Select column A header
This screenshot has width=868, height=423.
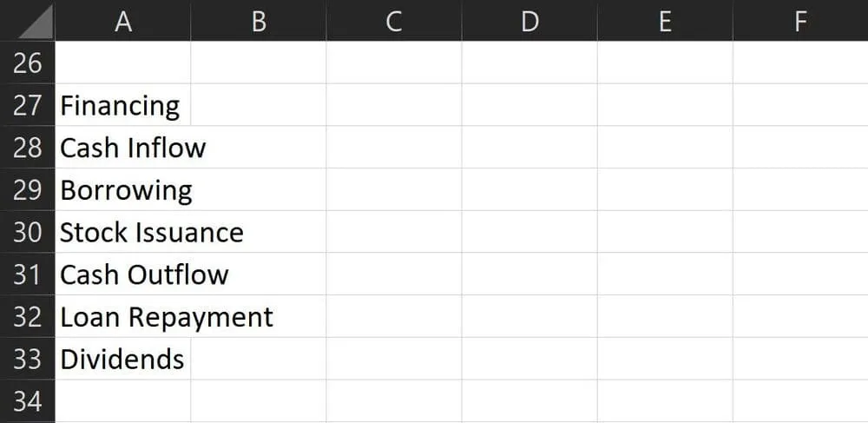tap(122, 21)
